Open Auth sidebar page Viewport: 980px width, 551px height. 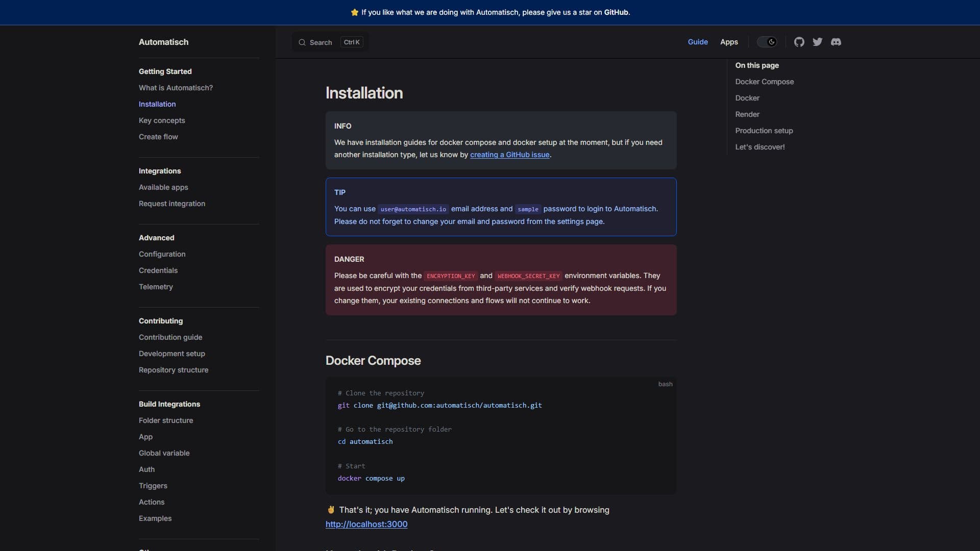pyautogui.click(x=146, y=469)
